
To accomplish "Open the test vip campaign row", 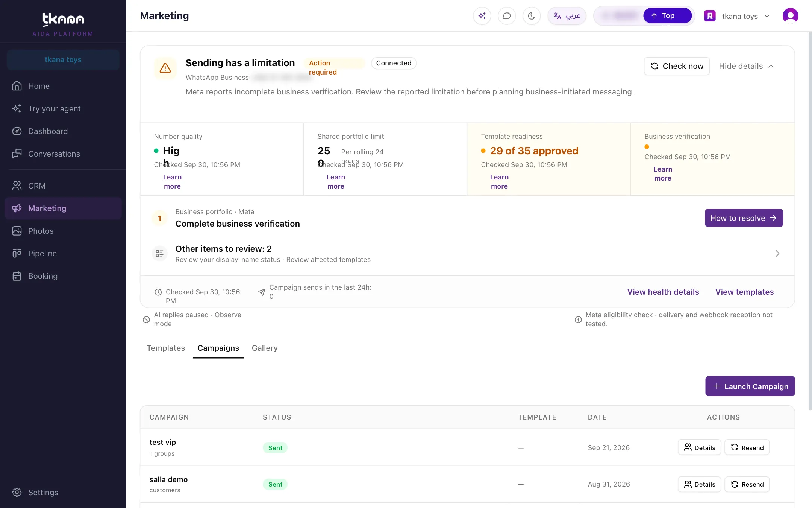I will coord(467,447).
